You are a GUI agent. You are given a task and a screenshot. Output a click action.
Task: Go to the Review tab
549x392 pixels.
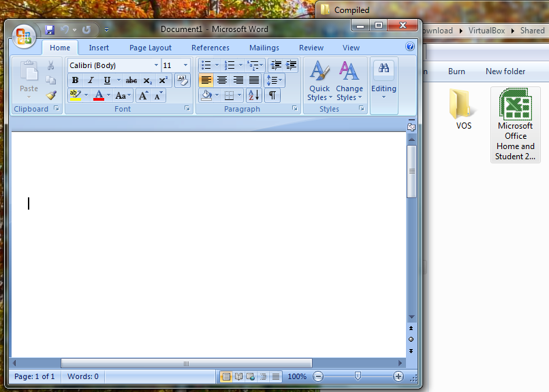pyautogui.click(x=311, y=48)
